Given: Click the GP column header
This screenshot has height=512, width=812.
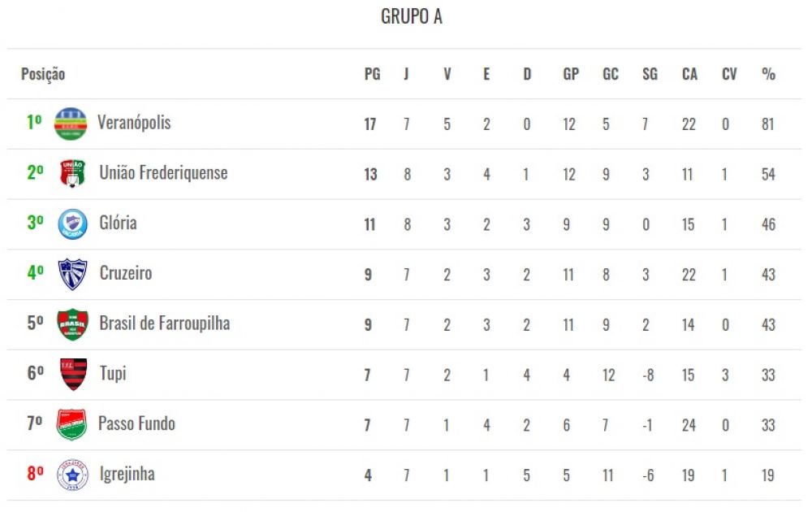Looking at the screenshot, I should tap(571, 74).
